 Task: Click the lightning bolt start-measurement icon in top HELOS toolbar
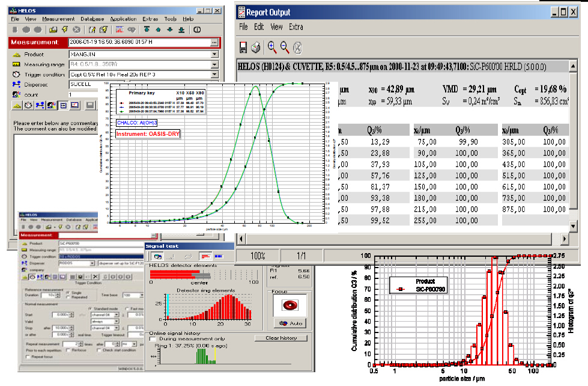[65, 29]
